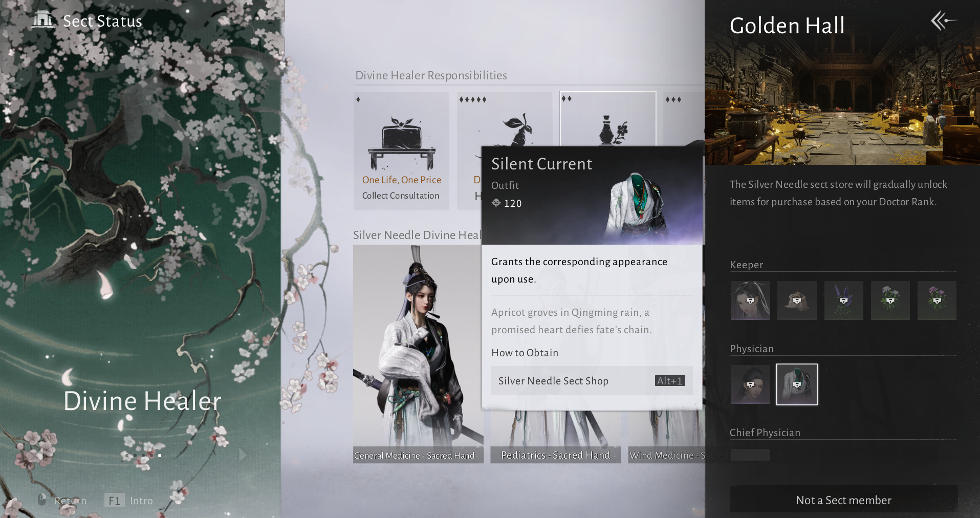Select the Physician Silent Current outfit item
The image size is (980, 518).
pos(797,384)
